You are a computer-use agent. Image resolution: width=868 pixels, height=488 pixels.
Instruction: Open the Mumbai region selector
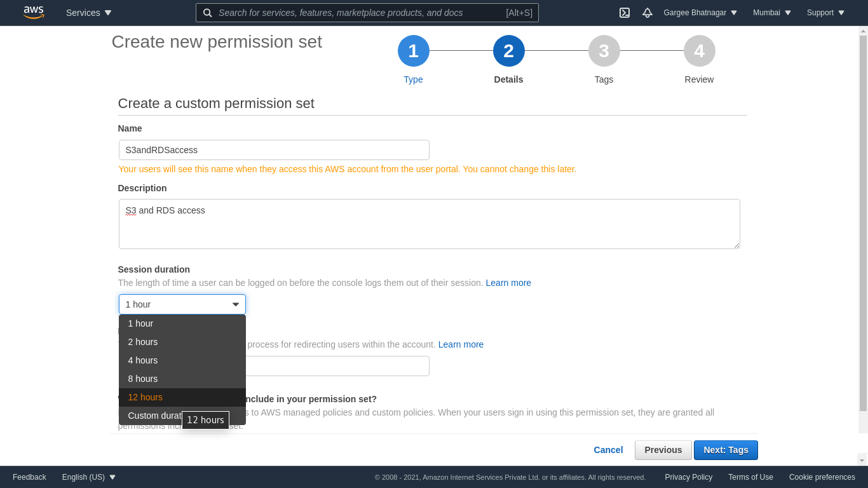coord(772,13)
